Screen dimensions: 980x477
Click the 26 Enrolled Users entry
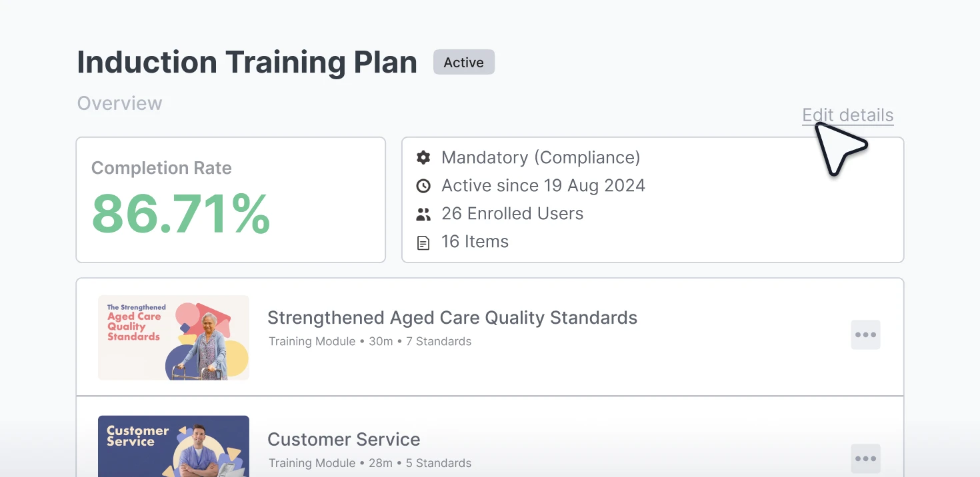pos(512,213)
